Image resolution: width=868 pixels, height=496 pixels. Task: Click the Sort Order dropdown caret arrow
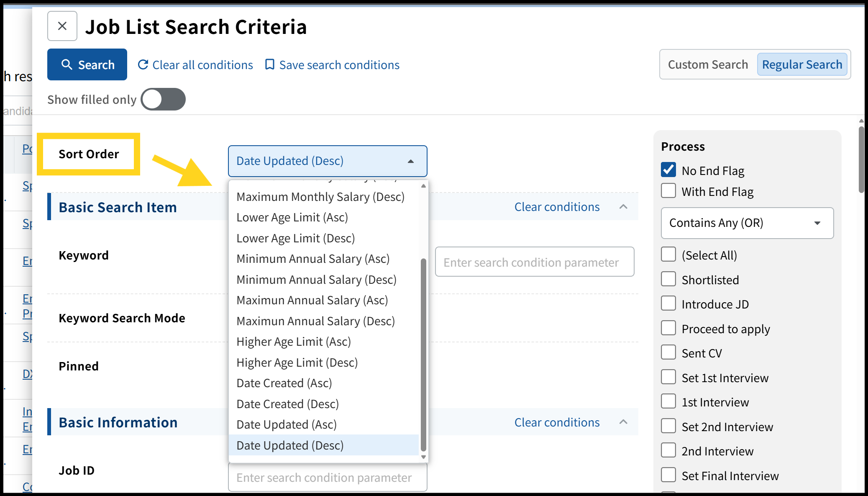410,162
